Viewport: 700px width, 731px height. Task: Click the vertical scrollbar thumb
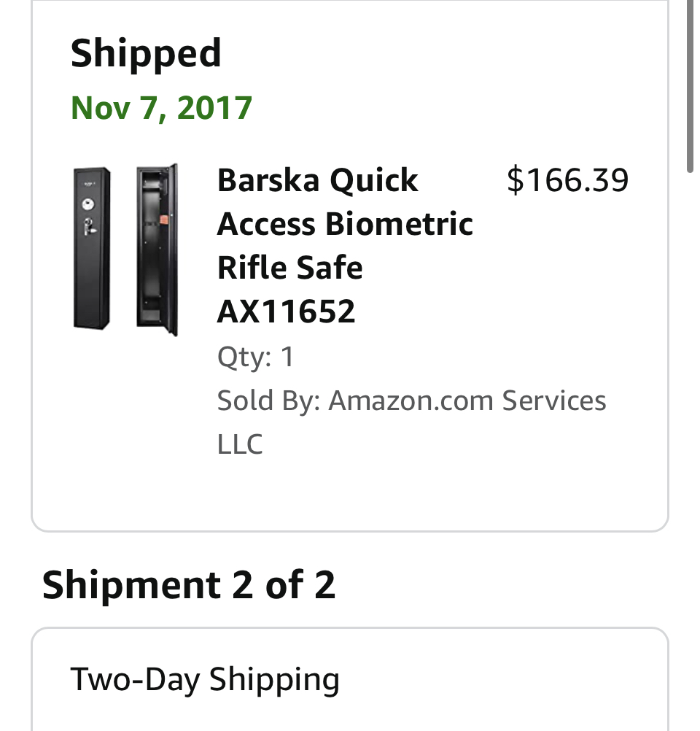click(690, 88)
